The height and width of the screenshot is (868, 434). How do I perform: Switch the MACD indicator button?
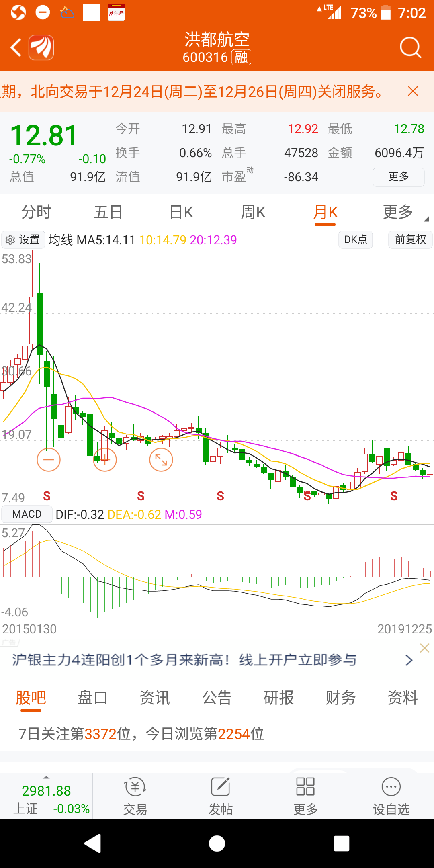[27, 514]
